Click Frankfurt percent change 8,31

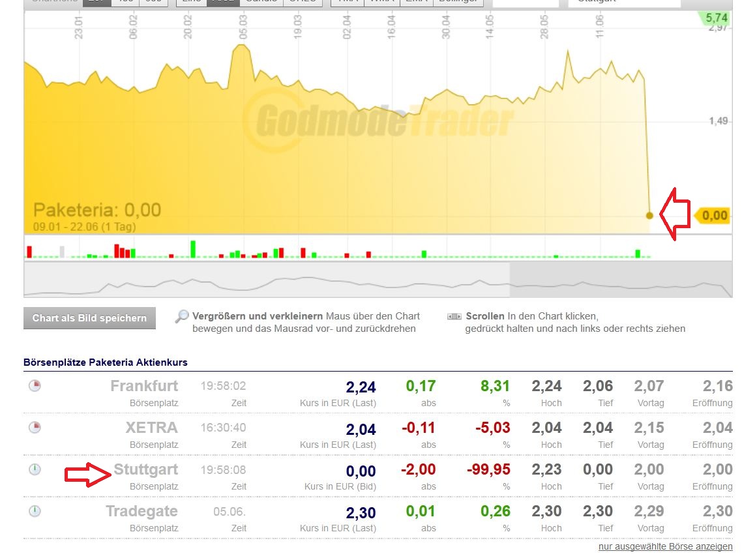click(495, 386)
